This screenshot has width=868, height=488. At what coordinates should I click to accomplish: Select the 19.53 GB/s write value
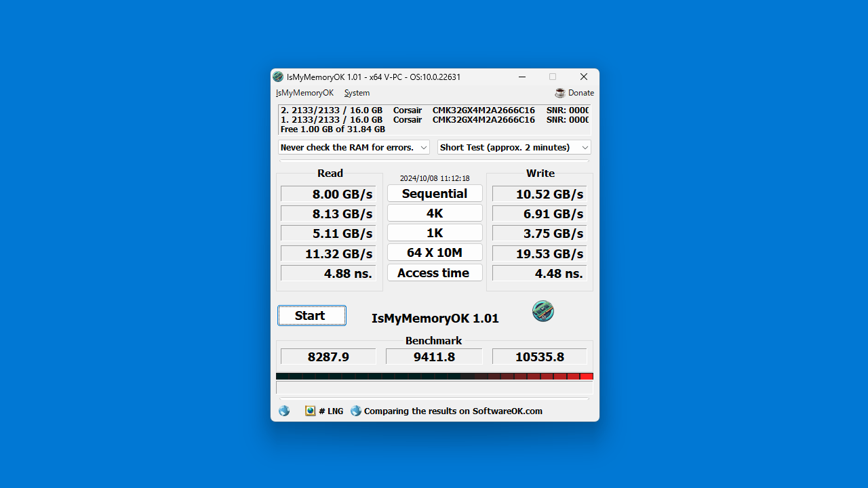tap(540, 253)
